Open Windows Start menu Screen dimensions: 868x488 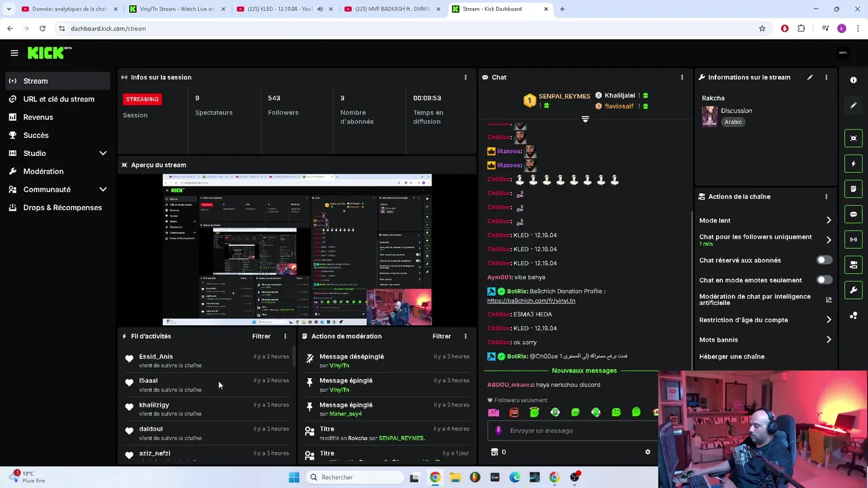click(294, 477)
